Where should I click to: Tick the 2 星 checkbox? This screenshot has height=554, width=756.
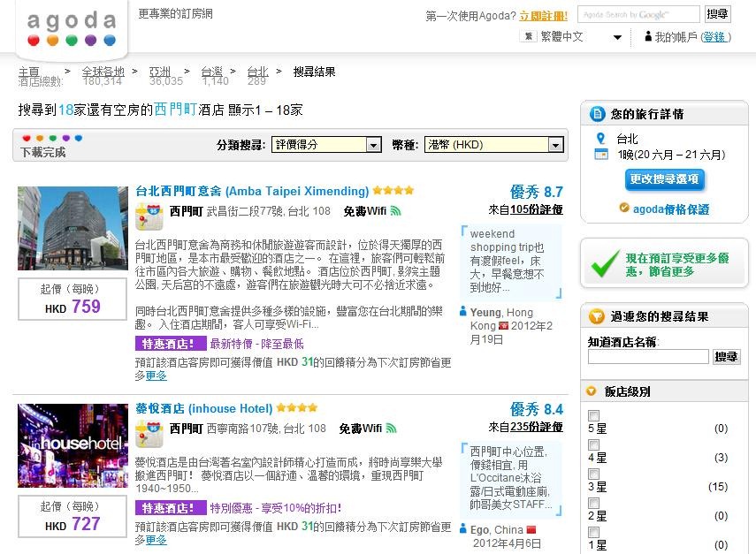click(594, 504)
